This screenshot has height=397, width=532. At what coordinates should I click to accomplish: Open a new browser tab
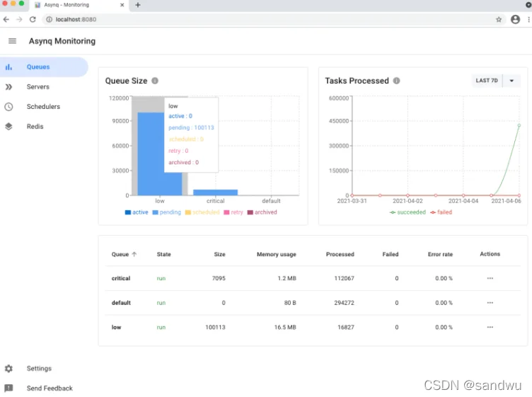[138, 5]
